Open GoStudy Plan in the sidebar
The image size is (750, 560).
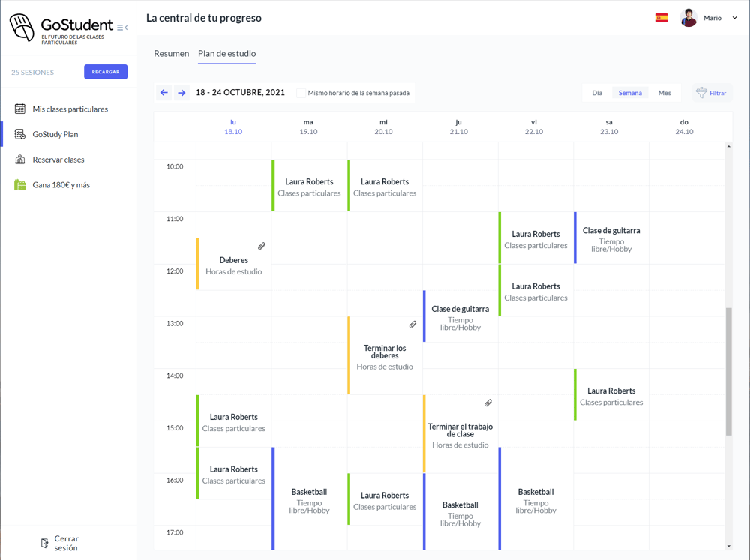[55, 134]
